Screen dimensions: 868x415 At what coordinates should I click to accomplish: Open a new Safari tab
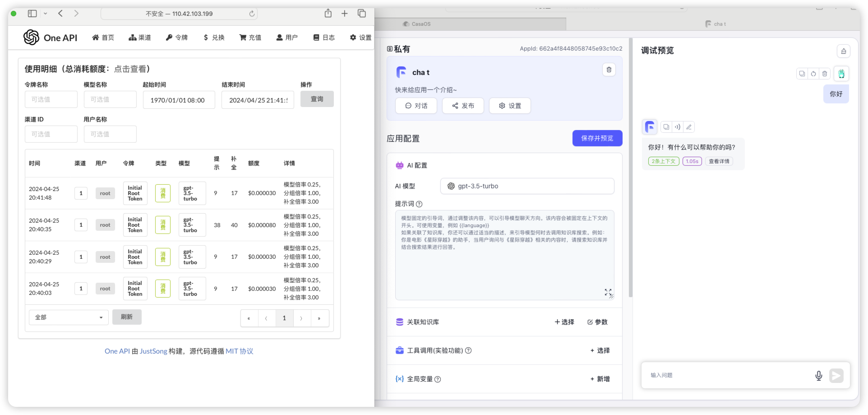(344, 14)
